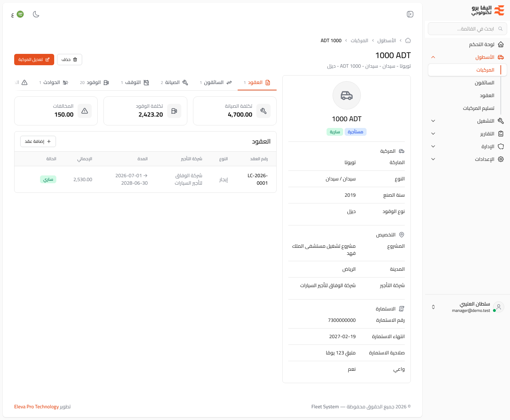Open لوحة التحكم dashboard
This screenshot has height=420, width=510.
(467, 44)
